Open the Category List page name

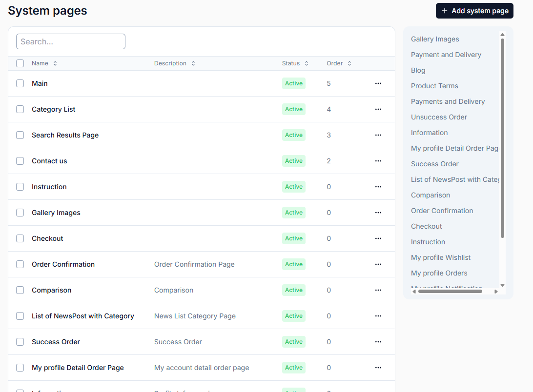point(53,109)
